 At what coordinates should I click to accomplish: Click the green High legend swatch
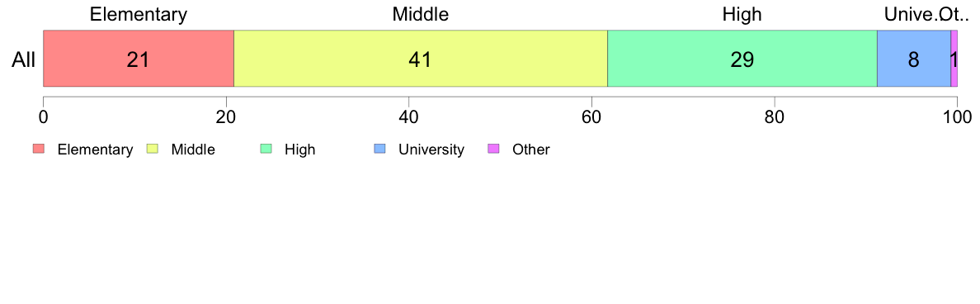(x=266, y=149)
